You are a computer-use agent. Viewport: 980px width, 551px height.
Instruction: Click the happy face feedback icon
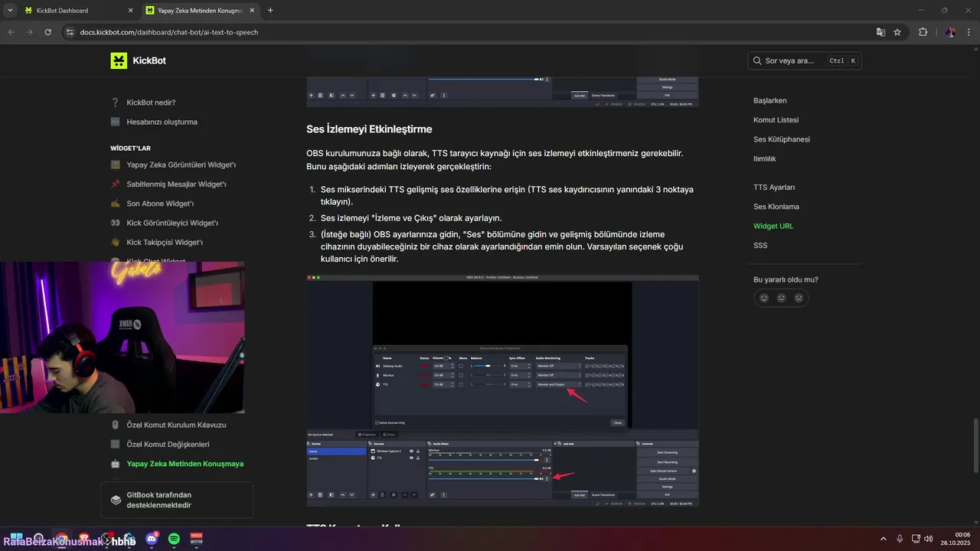tap(763, 298)
